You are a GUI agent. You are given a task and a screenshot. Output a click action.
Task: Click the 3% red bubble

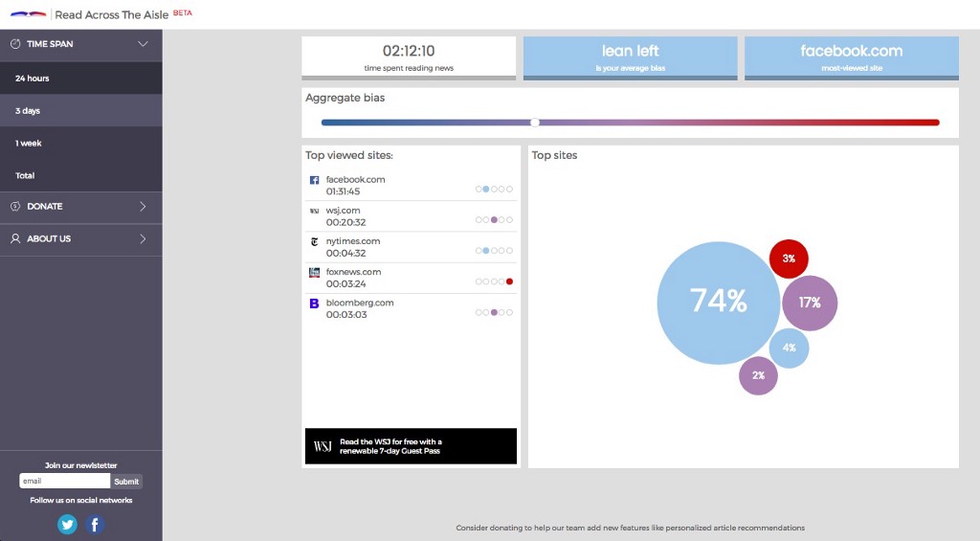pyautogui.click(x=789, y=259)
